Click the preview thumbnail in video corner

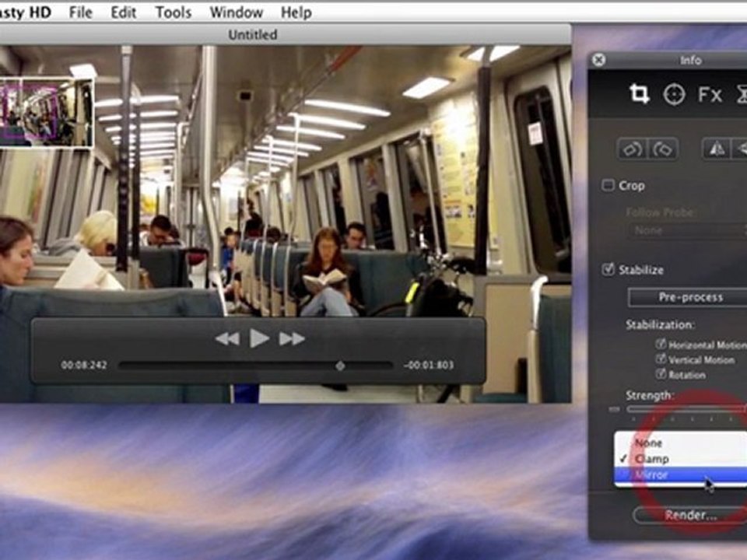[46, 113]
